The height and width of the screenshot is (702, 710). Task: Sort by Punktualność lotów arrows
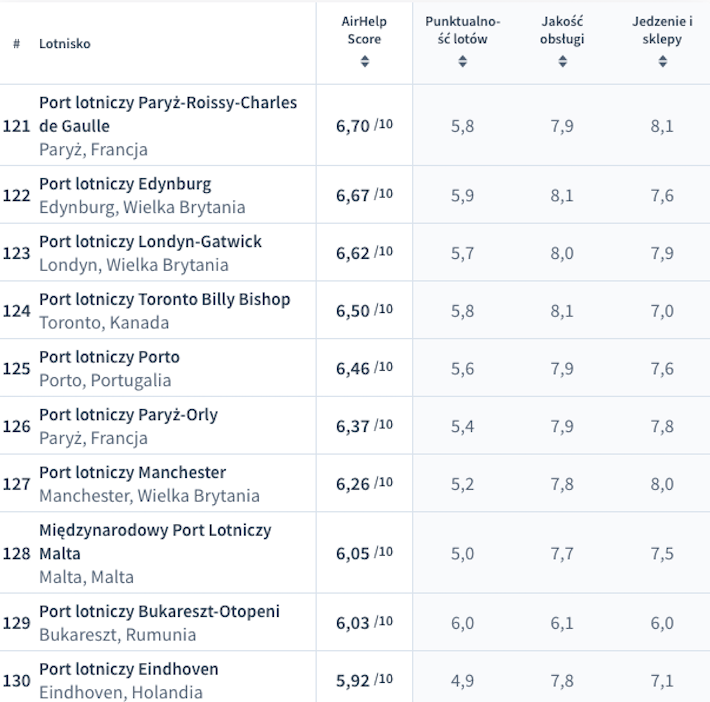coord(462,61)
